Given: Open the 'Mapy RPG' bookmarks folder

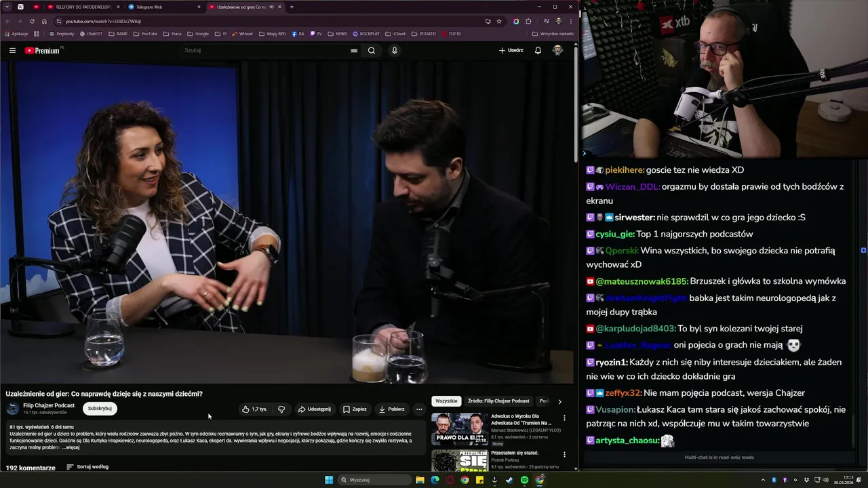Looking at the screenshot, I should coord(272,33).
